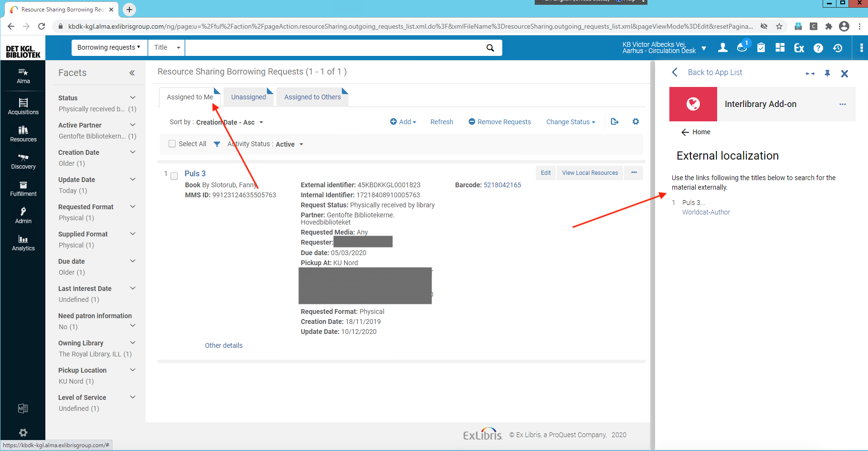Viewport: 868px width, 451px height.
Task: Select the Fulfillment module icon
Action: point(23,187)
